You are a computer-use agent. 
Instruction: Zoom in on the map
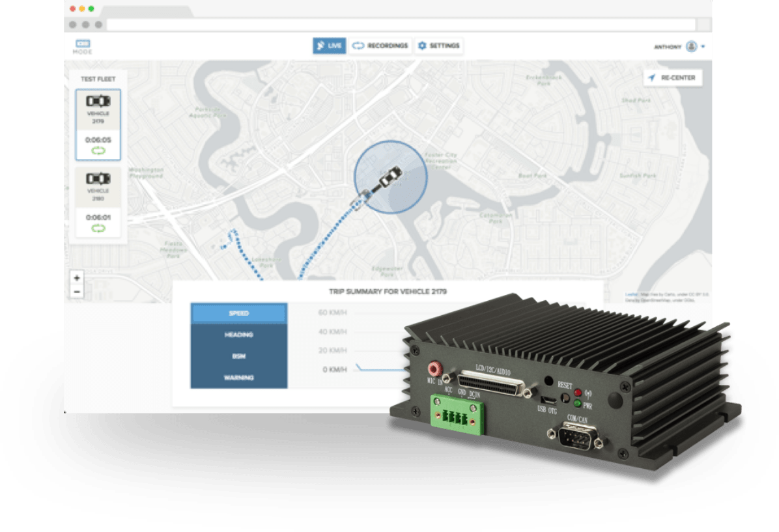[x=77, y=278]
